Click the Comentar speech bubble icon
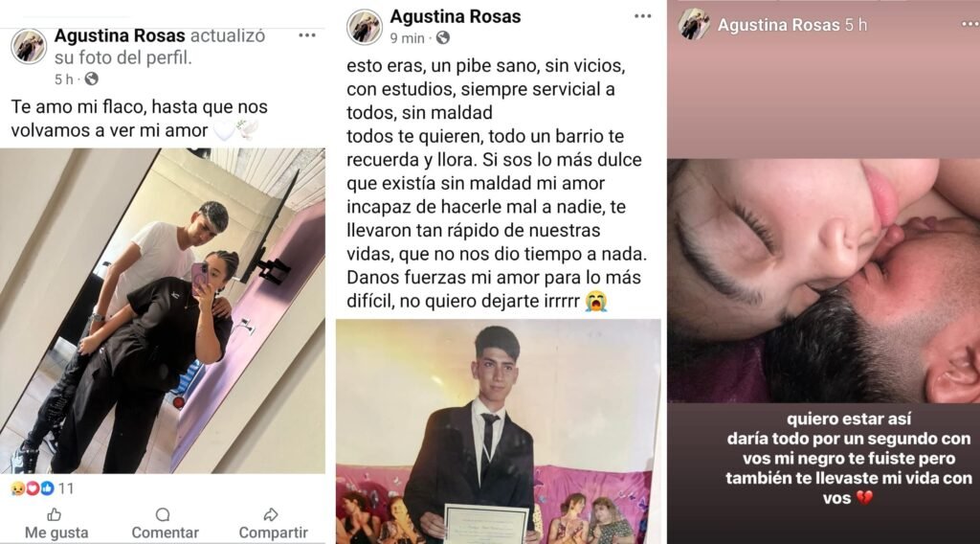The image size is (980, 544). coord(163,514)
